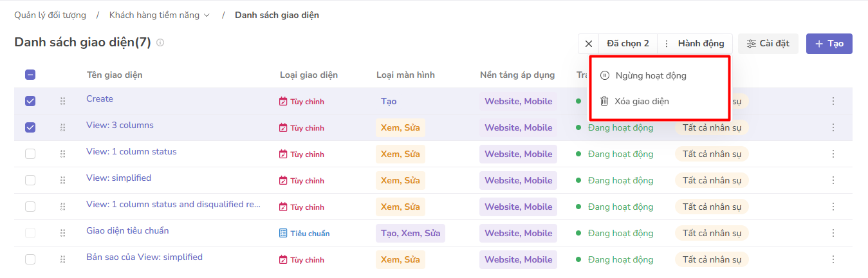The height and width of the screenshot is (278, 868).
Task: Choose Xóa giao diện from the menu
Action: 642,101
